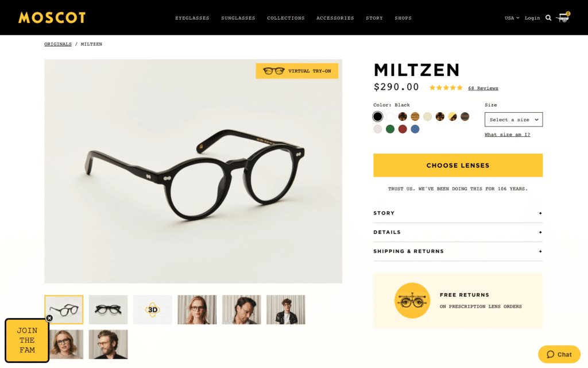Open the search magnifier icon
The image size is (588, 368).
pos(548,18)
